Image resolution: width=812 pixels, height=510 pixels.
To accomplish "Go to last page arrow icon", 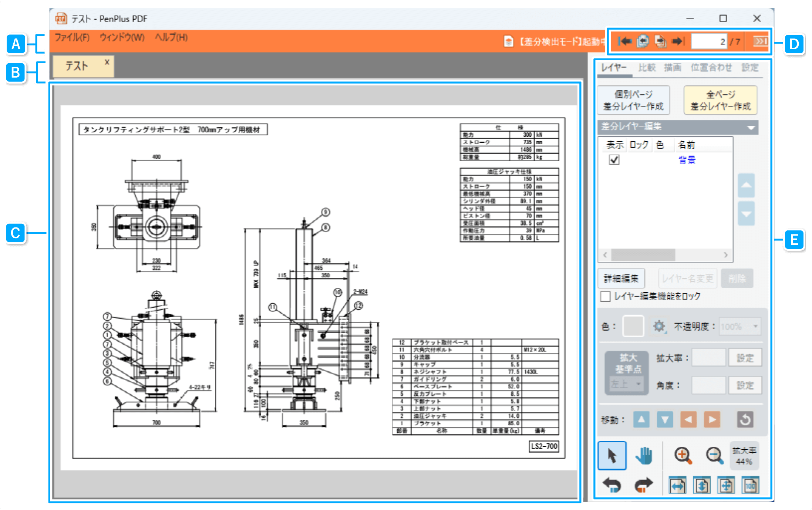I will (x=679, y=41).
